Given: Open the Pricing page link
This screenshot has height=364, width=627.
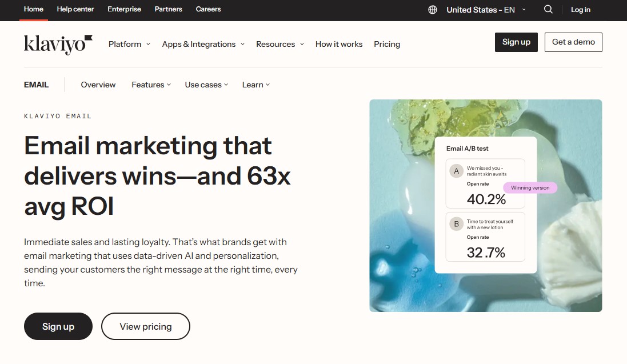Looking at the screenshot, I should [387, 44].
